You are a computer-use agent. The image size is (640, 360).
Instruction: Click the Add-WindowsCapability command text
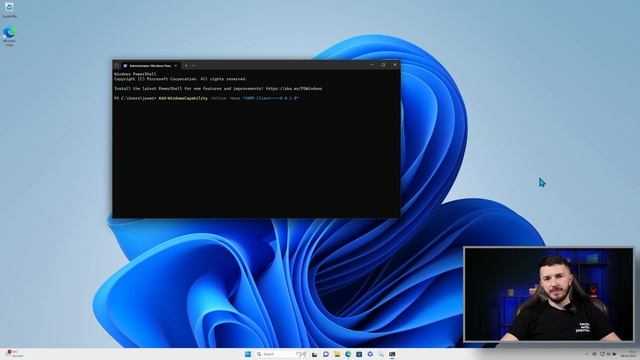tap(183, 98)
